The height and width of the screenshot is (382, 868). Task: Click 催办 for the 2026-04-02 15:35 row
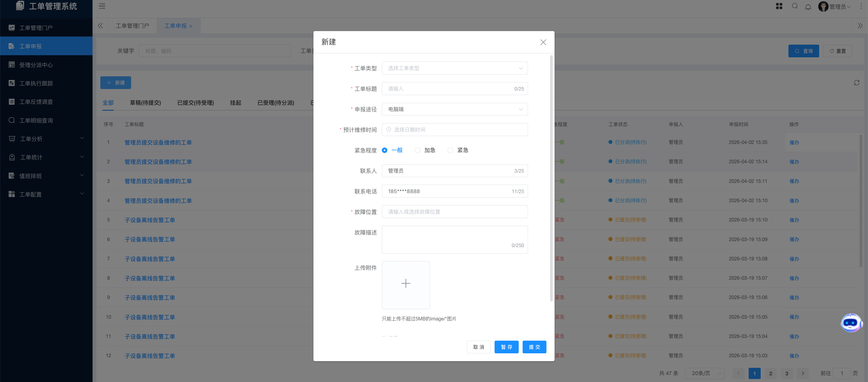coord(794,142)
